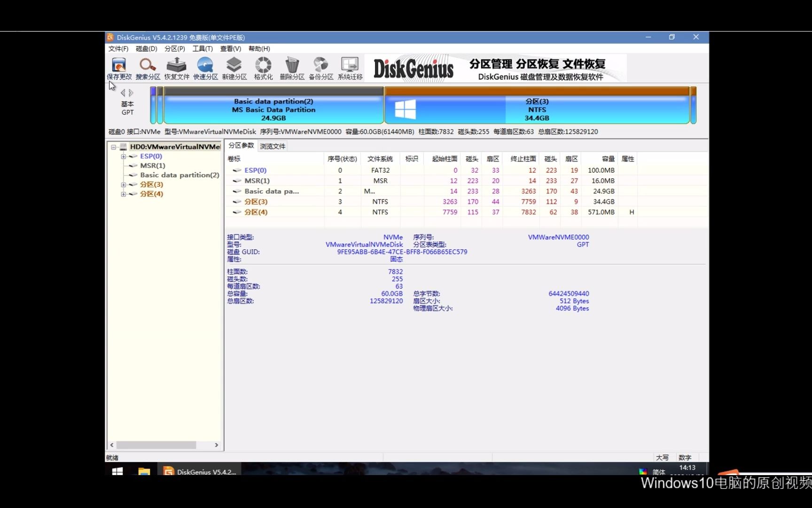Screen dimensions: 812x508
Task: Click the Save Changes (保存更改) toolbar icon
Action: pos(119,69)
